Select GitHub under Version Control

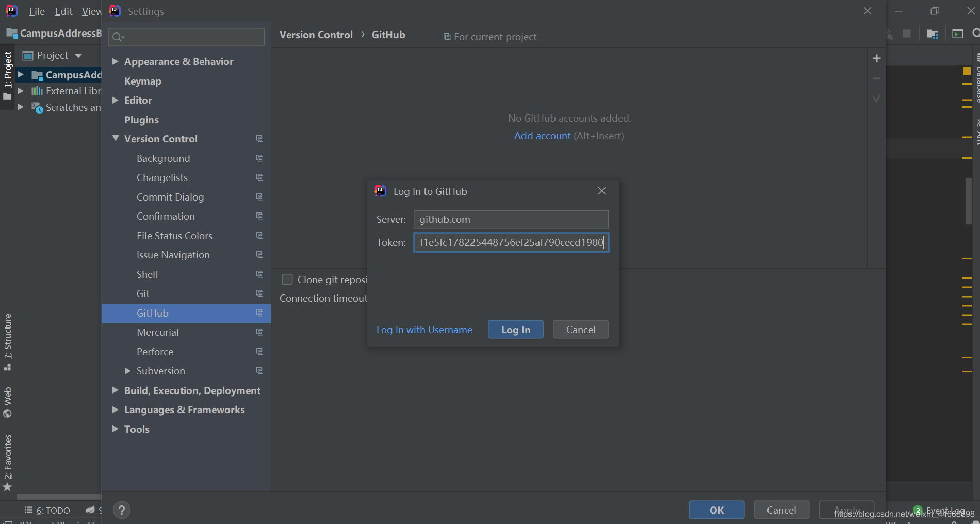pos(186,313)
